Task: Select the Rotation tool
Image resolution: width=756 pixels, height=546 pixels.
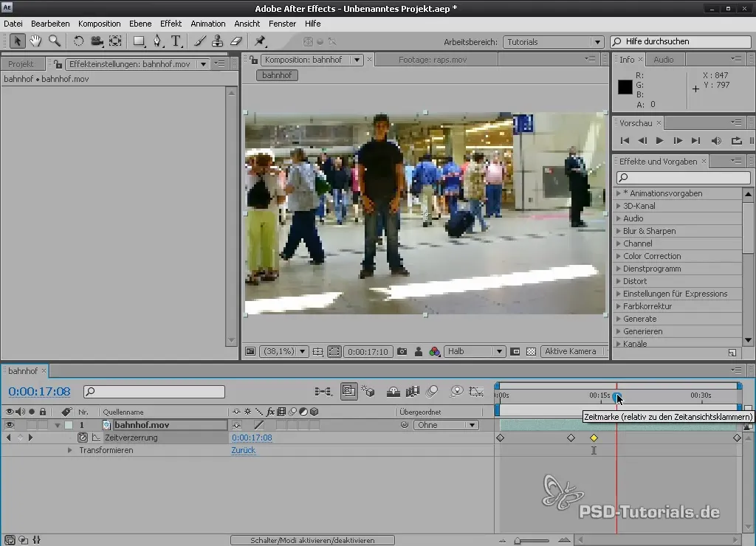Action: click(x=78, y=41)
